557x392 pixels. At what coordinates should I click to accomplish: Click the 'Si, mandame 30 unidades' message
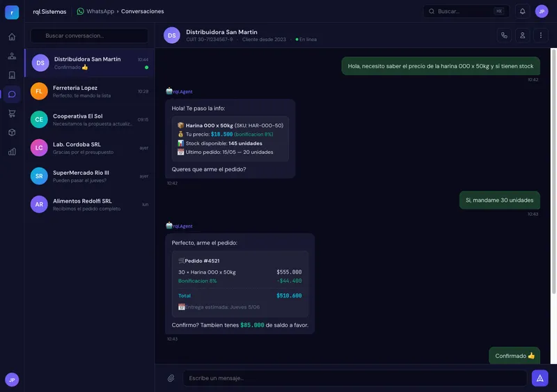(x=499, y=200)
